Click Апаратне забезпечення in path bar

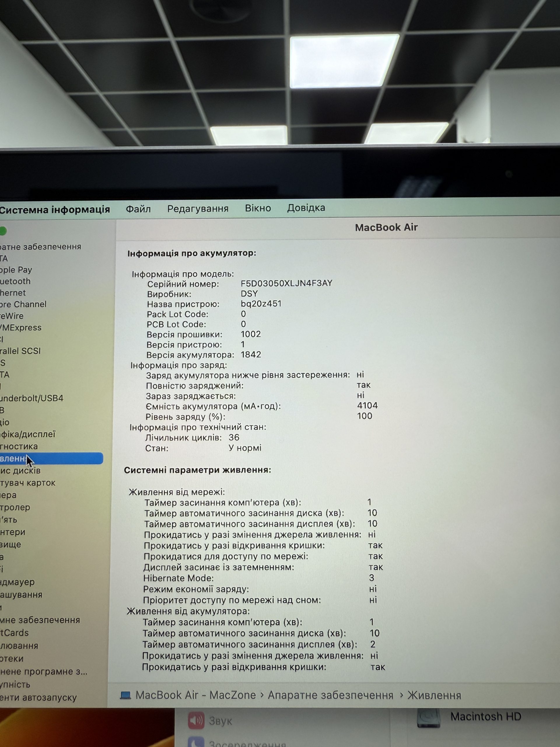(x=330, y=695)
